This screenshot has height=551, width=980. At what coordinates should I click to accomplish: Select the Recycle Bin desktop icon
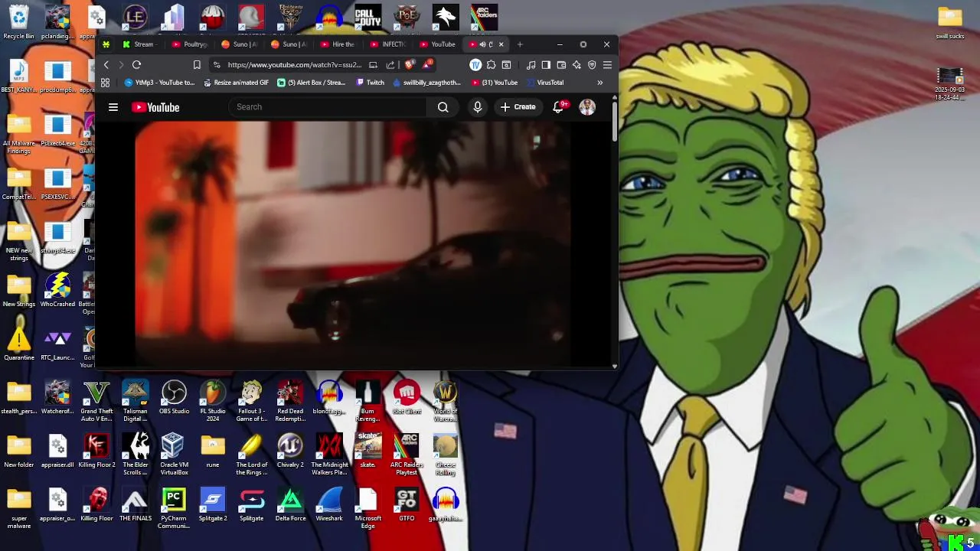18,22
